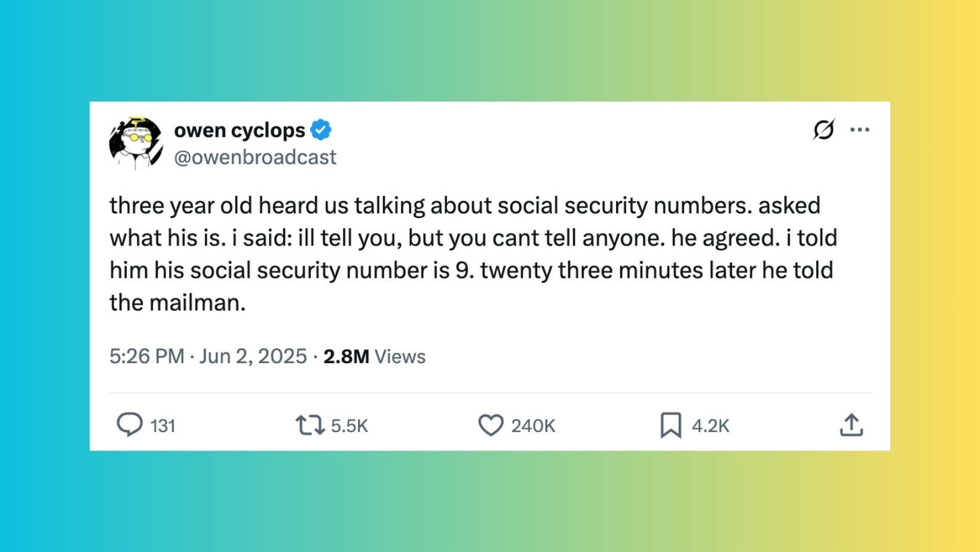Image resolution: width=980 pixels, height=552 pixels.
Task: Click the blue verified badge
Action: pos(321,130)
